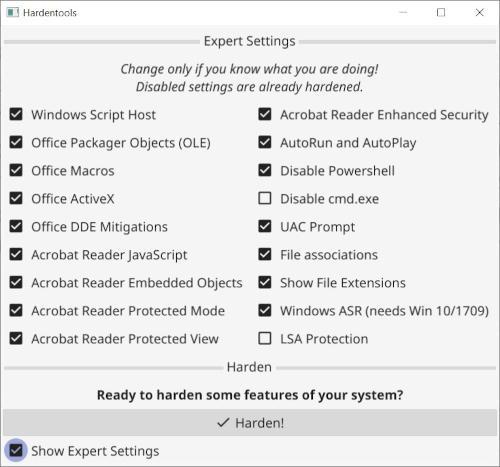Enable the Disable cmd.exe checkbox

tap(265, 198)
